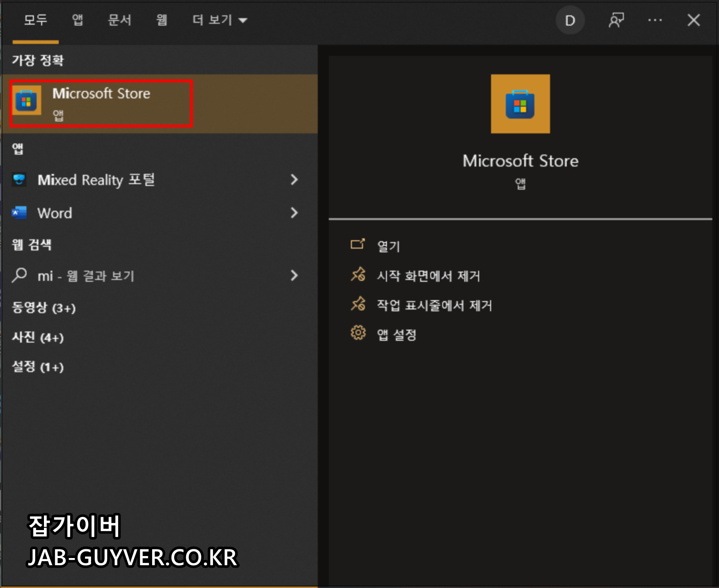Screen dimensions: 719x588
Task: Click the gear icon beside 앱 설정
Action: pos(358,333)
